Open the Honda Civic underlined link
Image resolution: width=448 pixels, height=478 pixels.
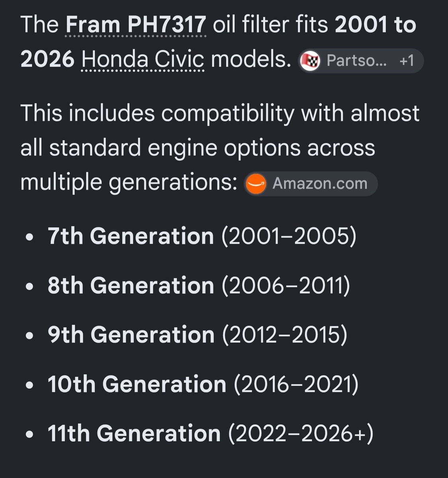143,60
